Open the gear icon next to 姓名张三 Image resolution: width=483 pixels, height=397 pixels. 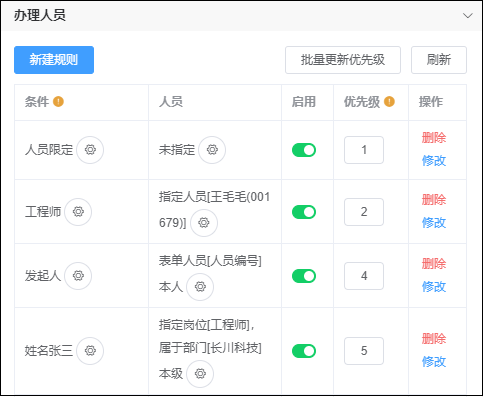click(90, 351)
